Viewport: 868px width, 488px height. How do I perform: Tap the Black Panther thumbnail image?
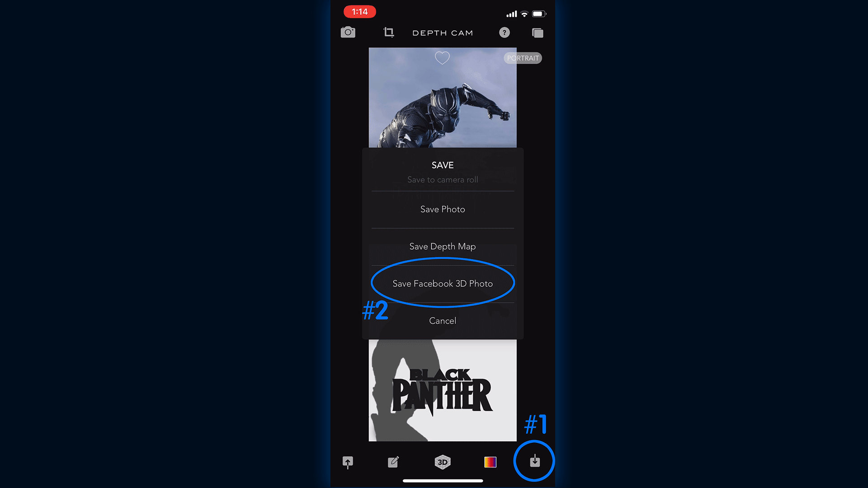pyautogui.click(x=442, y=390)
